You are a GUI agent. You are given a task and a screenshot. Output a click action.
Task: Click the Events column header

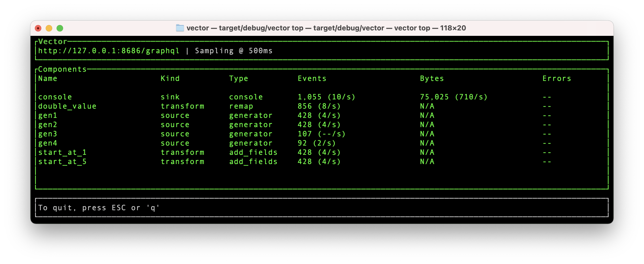tap(312, 78)
